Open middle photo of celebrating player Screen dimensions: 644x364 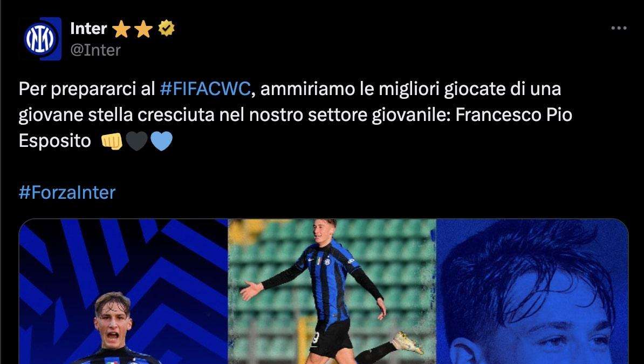(332, 291)
